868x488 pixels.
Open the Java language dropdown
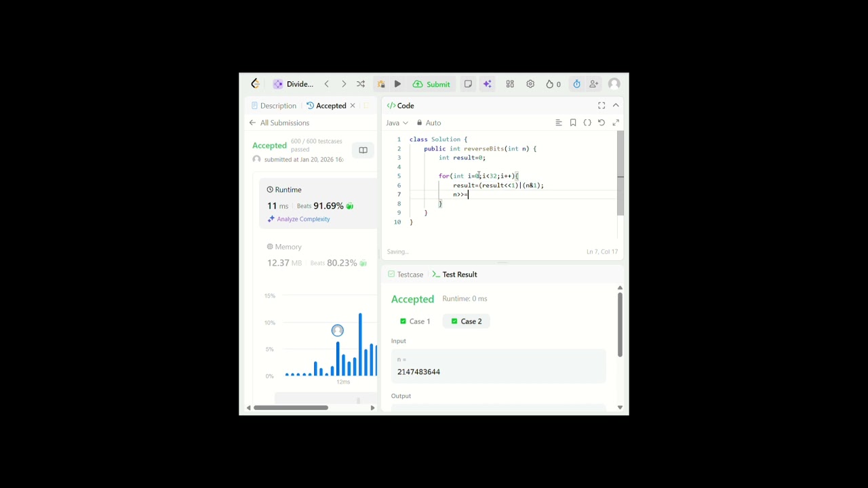[x=397, y=123]
